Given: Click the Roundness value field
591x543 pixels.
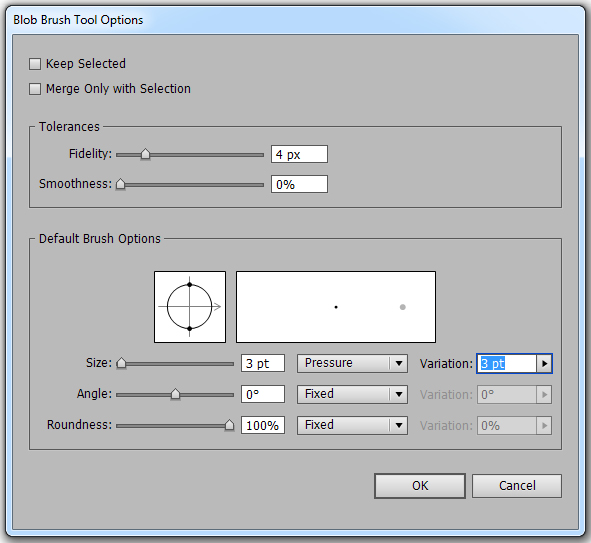Looking at the screenshot, I should (263, 425).
